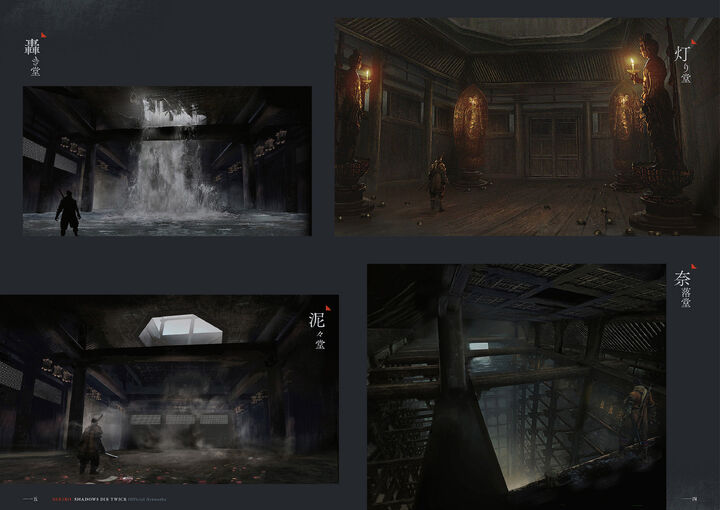Click the SHADOWS DIE TWICE footer text
The height and width of the screenshot is (510, 720).
(101, 499)
